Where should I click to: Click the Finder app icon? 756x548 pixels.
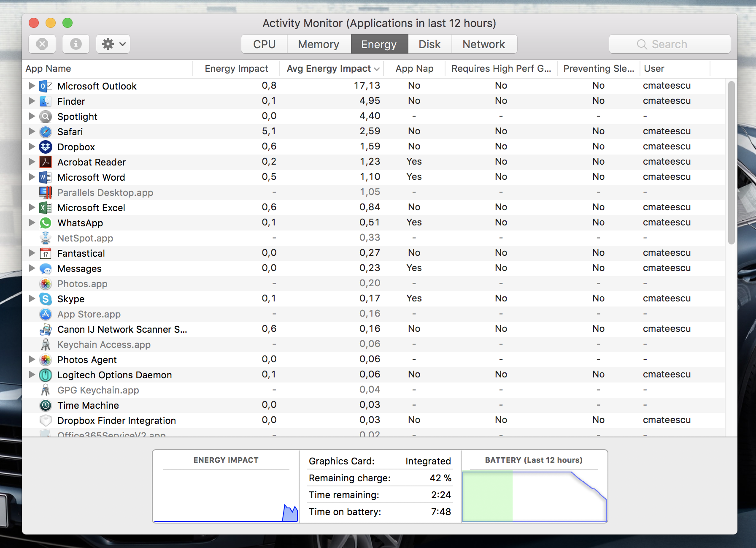click(46, 101)
